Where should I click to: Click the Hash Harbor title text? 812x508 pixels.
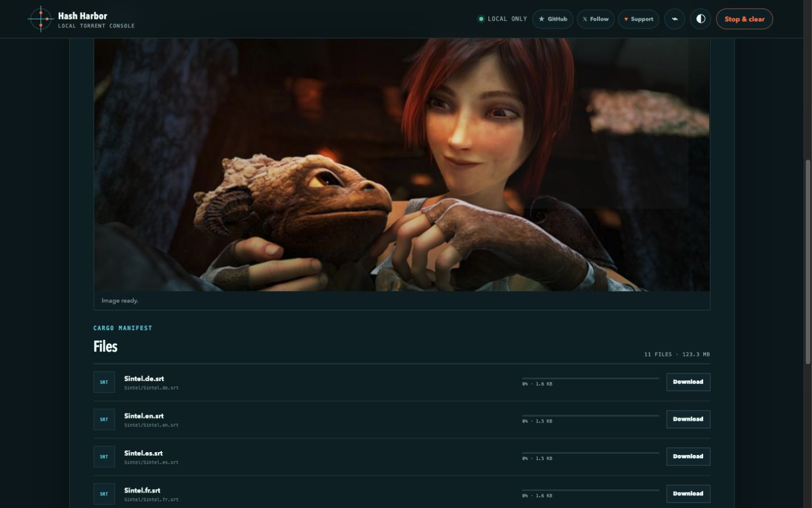tap(83, 15)
